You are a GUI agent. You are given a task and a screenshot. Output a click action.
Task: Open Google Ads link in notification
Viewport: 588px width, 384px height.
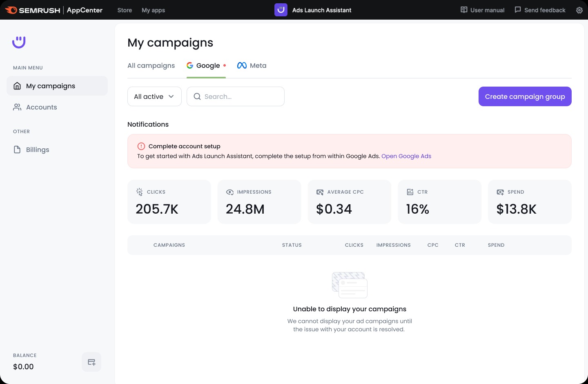(406, 156)
